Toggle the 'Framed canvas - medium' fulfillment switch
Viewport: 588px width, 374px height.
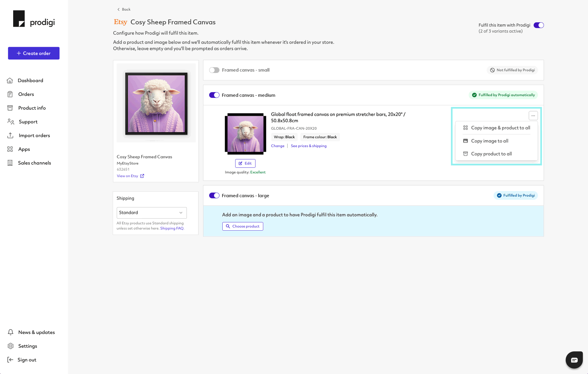pos(214,95)
